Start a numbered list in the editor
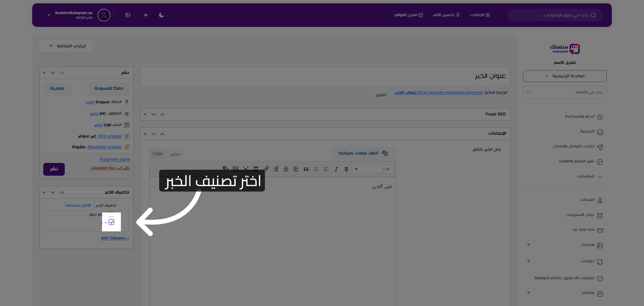This screenshot has height=306, width=644. coord(316,169)
